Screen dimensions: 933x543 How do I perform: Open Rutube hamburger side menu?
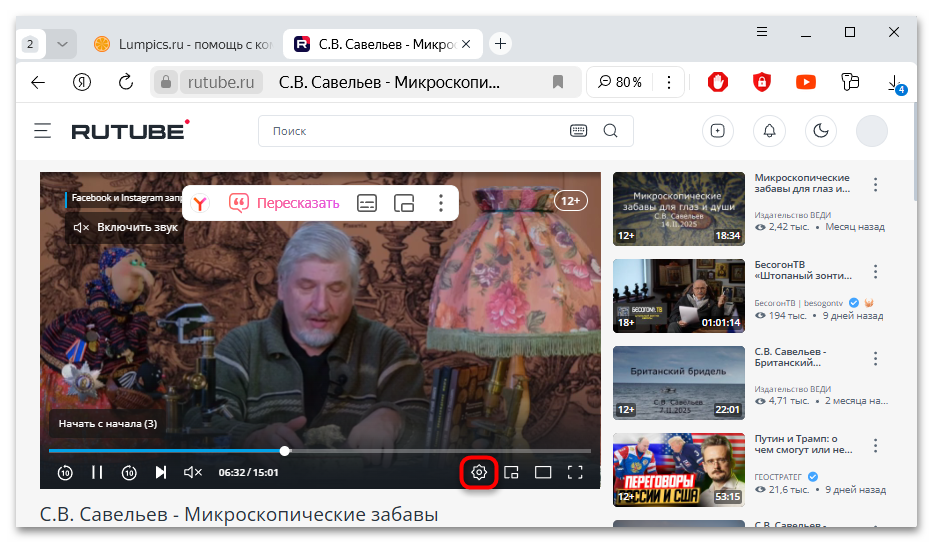[x=42, y=131]
